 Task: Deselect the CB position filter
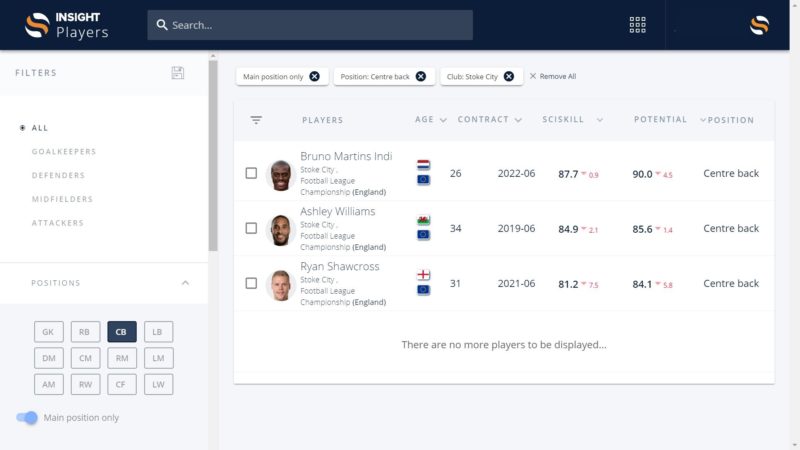coord(122,332)
